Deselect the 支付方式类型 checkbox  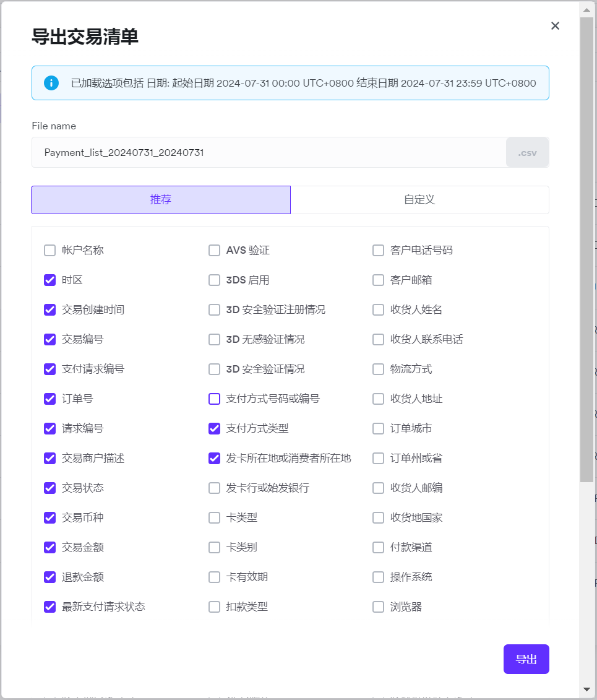(215, 429)
